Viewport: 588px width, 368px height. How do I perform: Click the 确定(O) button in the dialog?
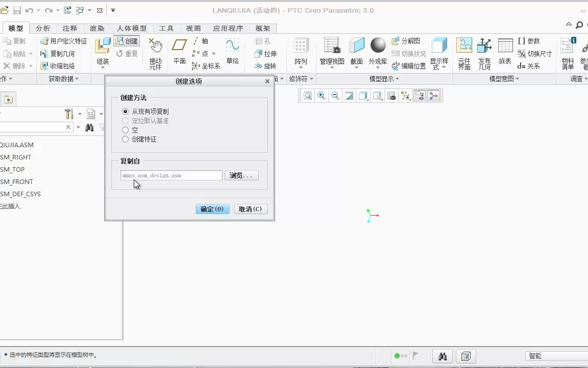click(212, 209)
